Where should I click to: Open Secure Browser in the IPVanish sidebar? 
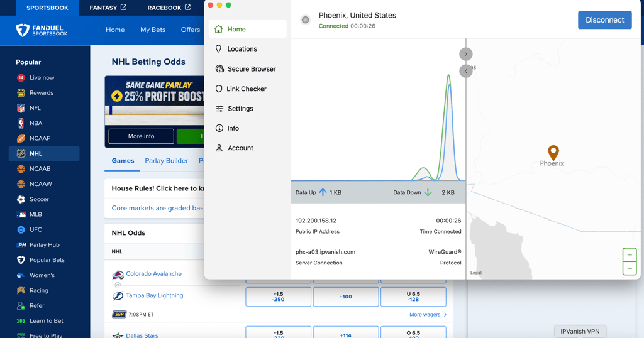[247, 69]
